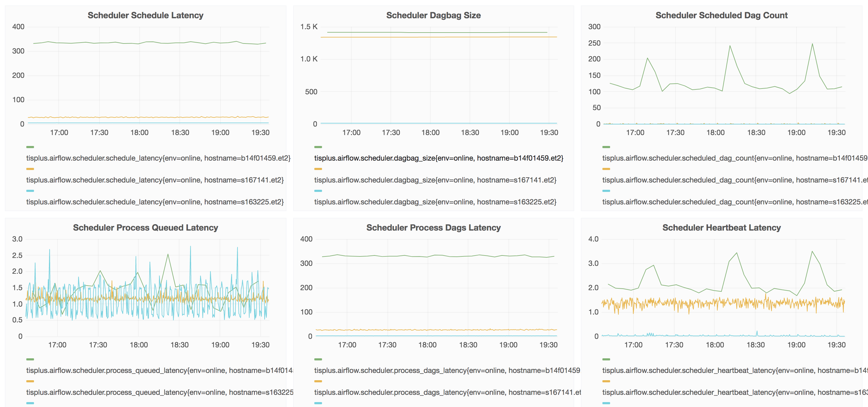Click cyan color swatch in Heartbeat Latency legend
Image resolution: width=868 pixels, height=407 pixels.
pyautogui.click(x=606, y=403)
